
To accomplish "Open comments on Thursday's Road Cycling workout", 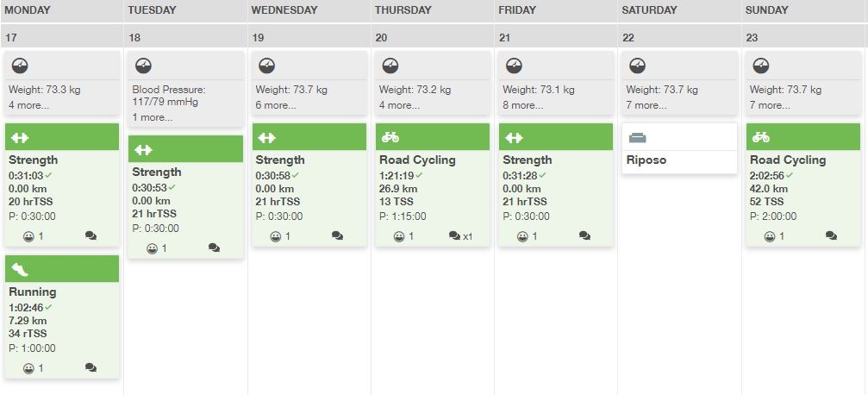I will (x=455, y=236).
